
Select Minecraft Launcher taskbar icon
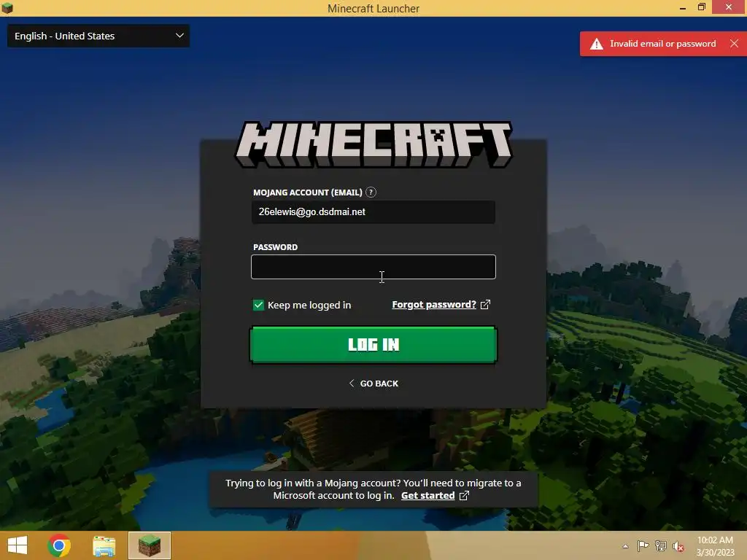(x=150, y=545)
